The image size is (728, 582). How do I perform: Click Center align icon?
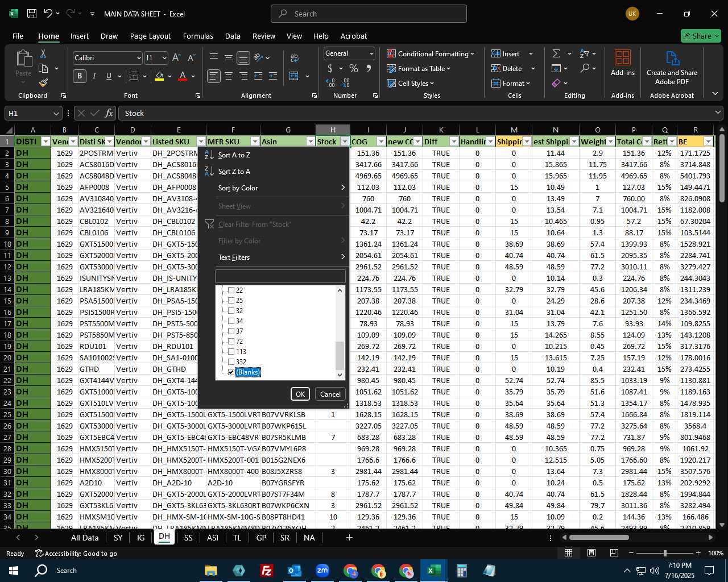point(229,76)
